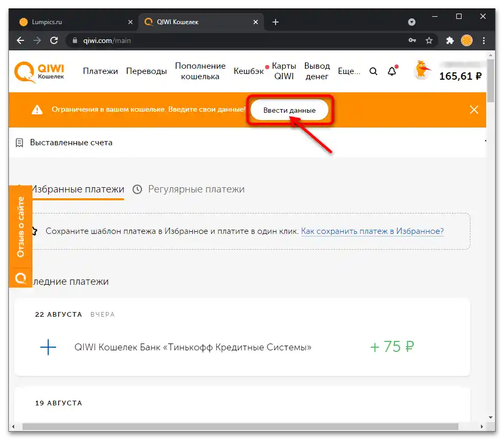The image size is (504, 440).
Task: Click the QIWI Кошелек logo
Action: pyautogui.click(x=39, y=71)
